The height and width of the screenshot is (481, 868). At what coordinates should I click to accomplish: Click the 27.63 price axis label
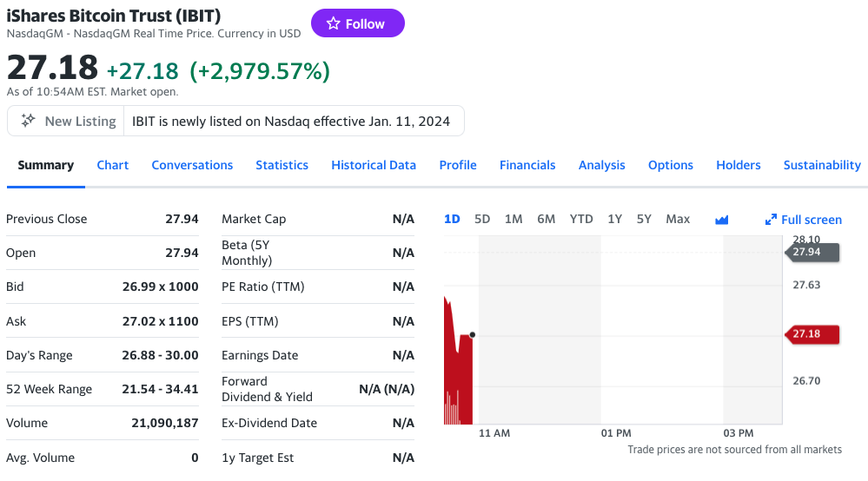(806, 286)
